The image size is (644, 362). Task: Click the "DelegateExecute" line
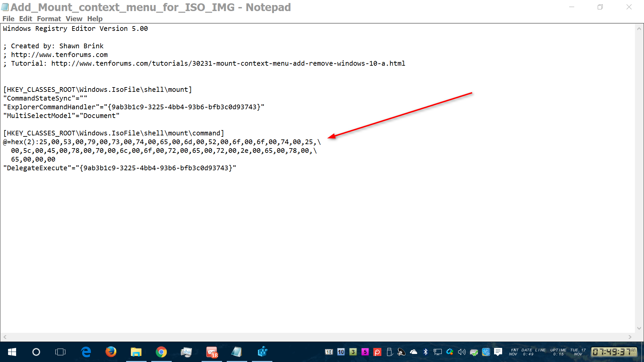pyautogui.click(x=120, y=168)
